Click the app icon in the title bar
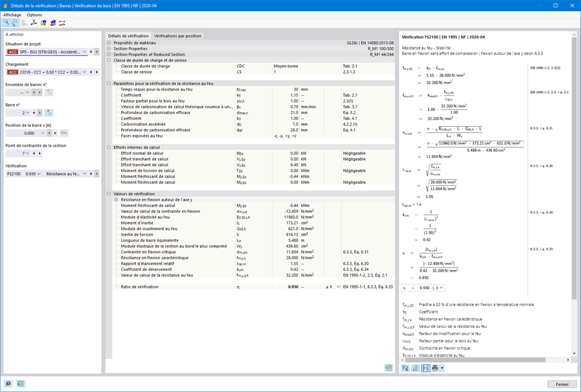Viewport: 581px width, 392px height. (5, 6)
